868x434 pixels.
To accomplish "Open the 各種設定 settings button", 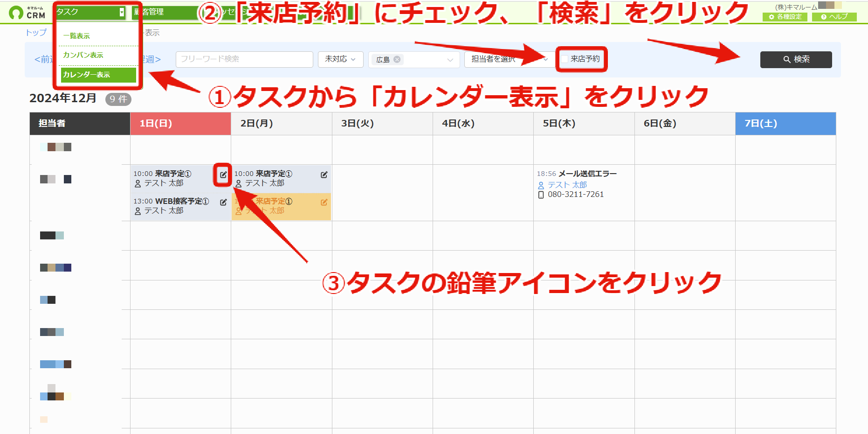I will click(x=785, y=17).
